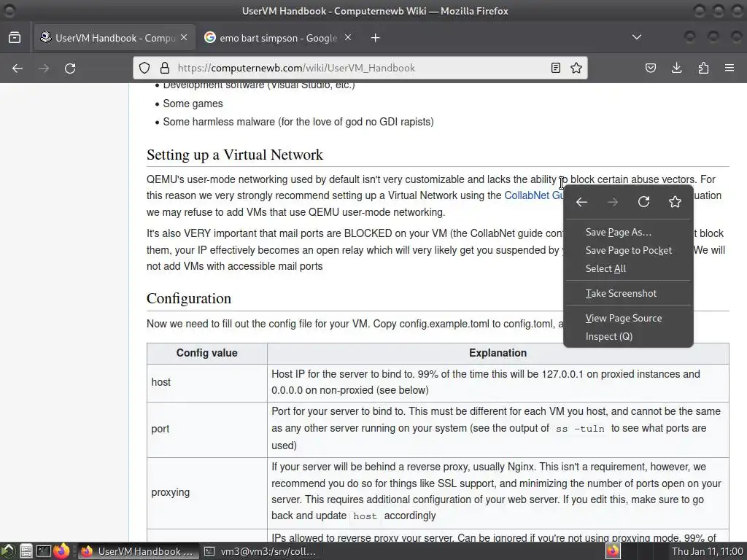Click the back arrow in the context menu
The height and width of the screenshot is (560, 747).
point(581,202)
